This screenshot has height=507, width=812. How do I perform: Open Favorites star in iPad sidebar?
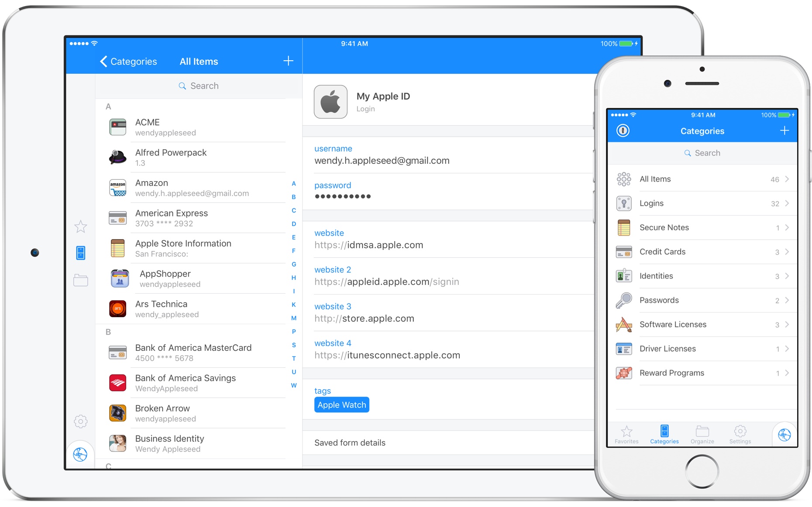[x=81, y=226]
